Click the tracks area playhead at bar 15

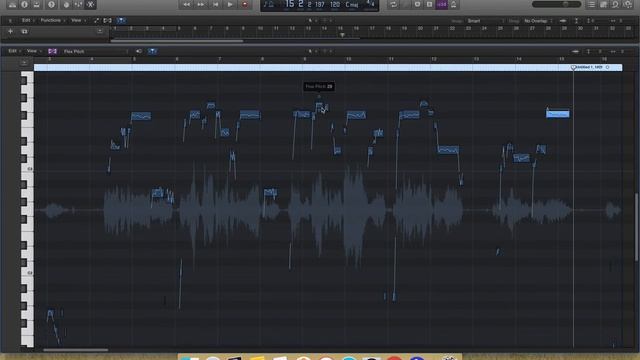342,35
